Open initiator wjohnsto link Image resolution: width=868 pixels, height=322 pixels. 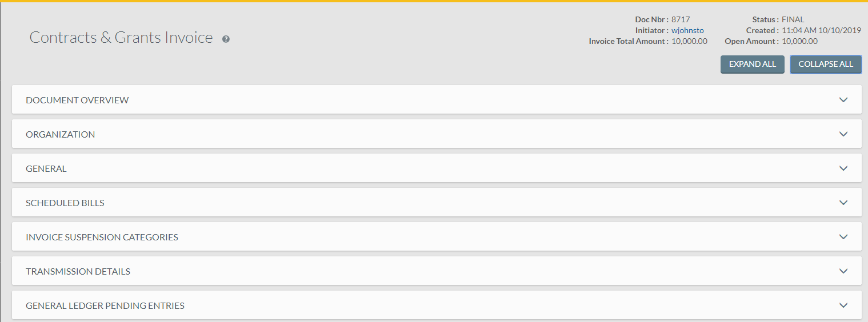[687, 30]
